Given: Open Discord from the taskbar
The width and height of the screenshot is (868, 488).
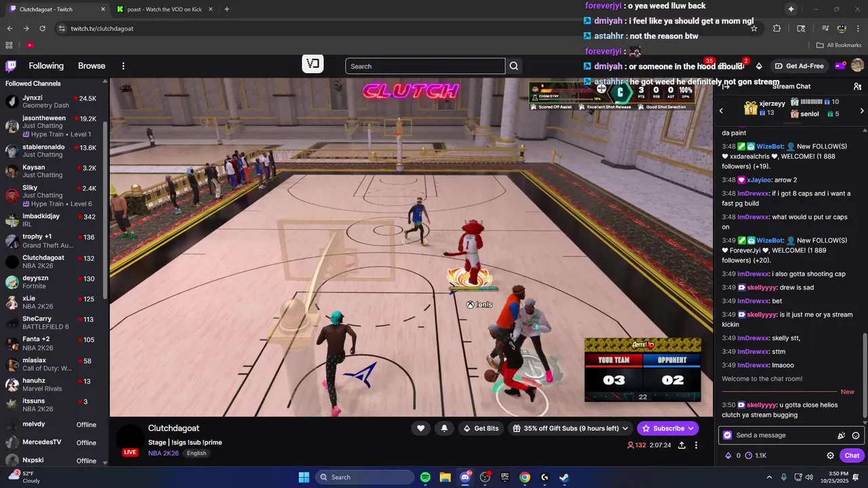Looking at the screenshot, I should (x=465, y=477).
